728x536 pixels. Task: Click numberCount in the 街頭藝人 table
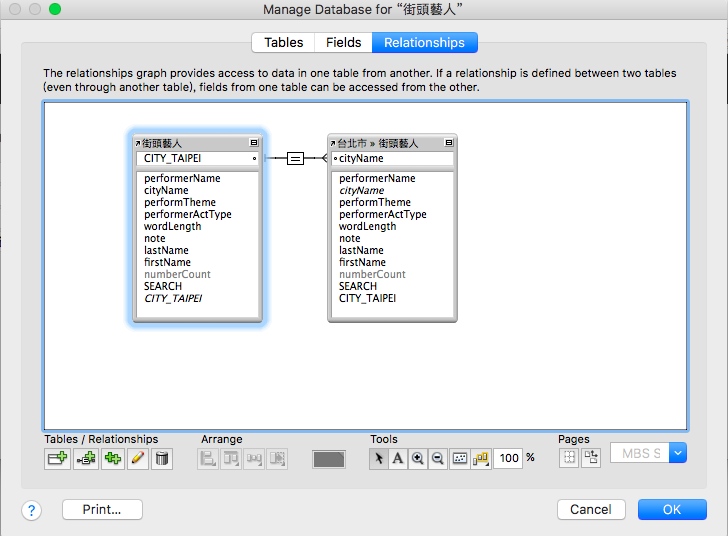[177, 275]
